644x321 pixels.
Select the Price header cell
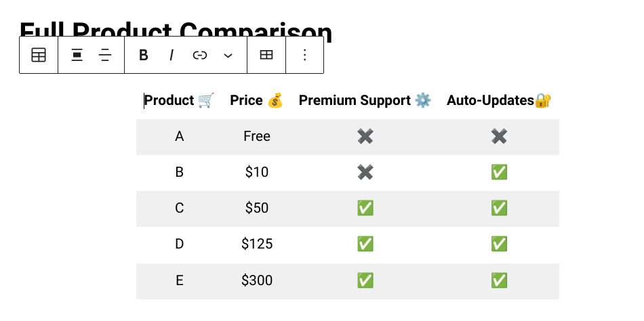pyautogui.click(x=256, y=101)
